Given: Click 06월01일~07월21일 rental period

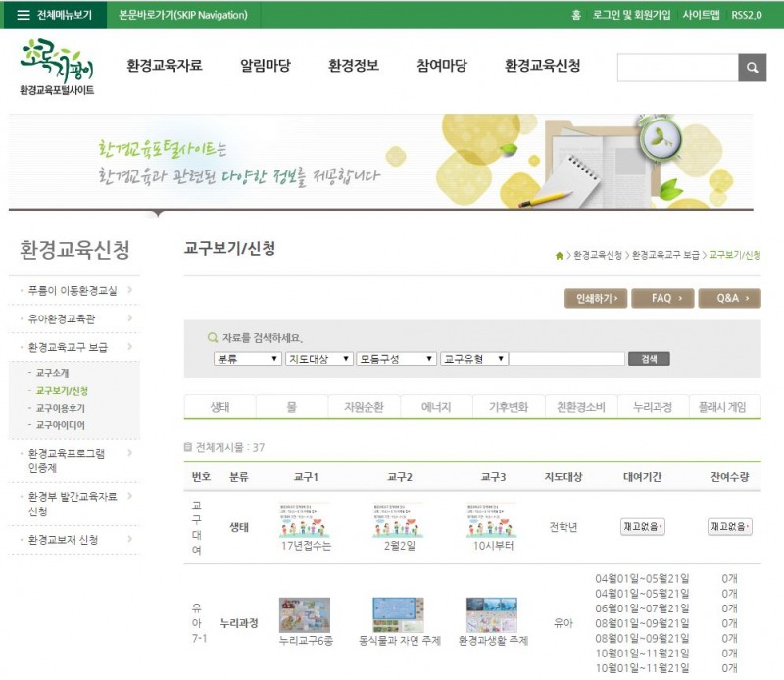Looking at the screenshot, I should pyautogui.click(x=642, y=608).
